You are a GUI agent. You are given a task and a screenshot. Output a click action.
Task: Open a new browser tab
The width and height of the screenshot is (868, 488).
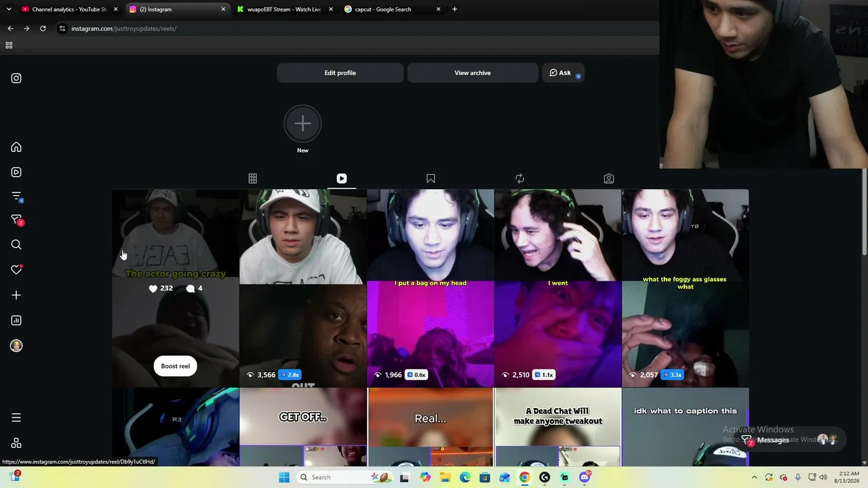tap(454, 9)
